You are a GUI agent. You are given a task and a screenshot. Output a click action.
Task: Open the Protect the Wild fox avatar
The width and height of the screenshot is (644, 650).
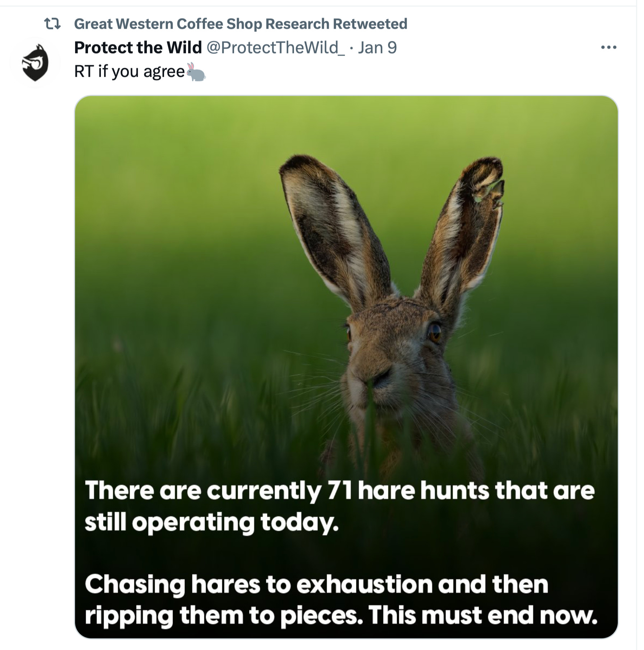tap(35, 62)
